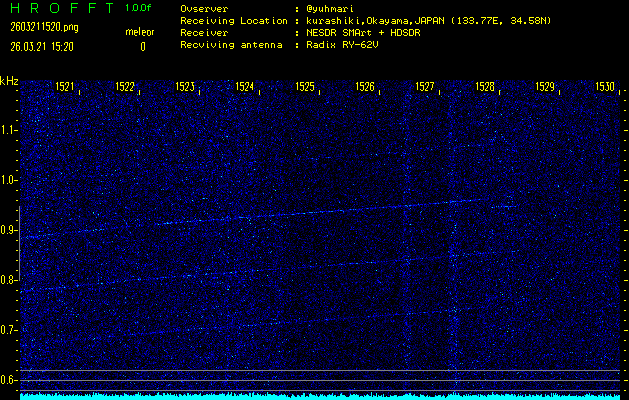
Task: Click the 1521 time marker
Action: point(65,87)
